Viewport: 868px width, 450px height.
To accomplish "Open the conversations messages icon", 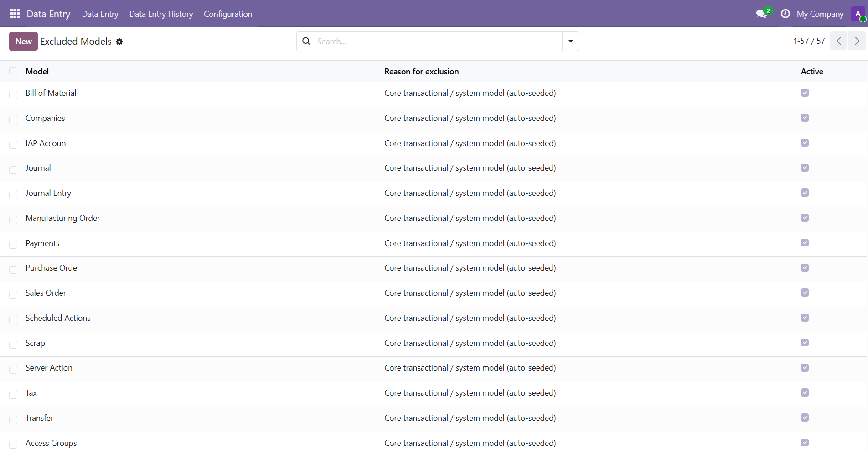I will coord(761,14).
